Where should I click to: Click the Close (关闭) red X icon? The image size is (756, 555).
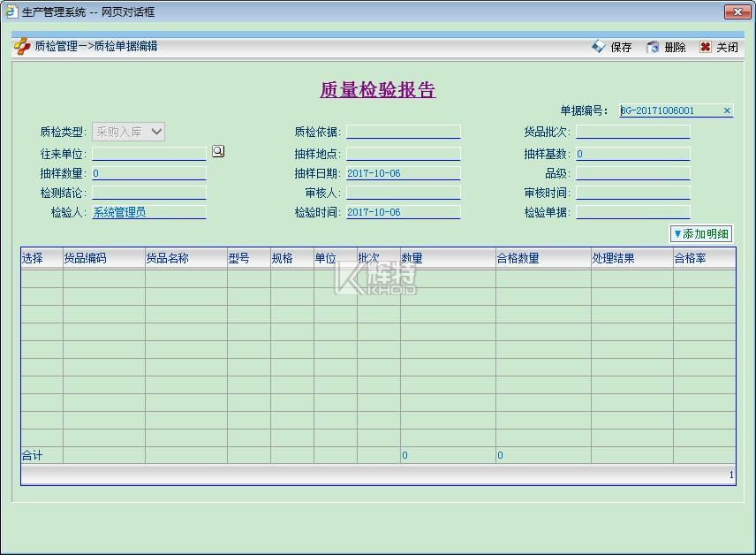[x=705, y=47]
